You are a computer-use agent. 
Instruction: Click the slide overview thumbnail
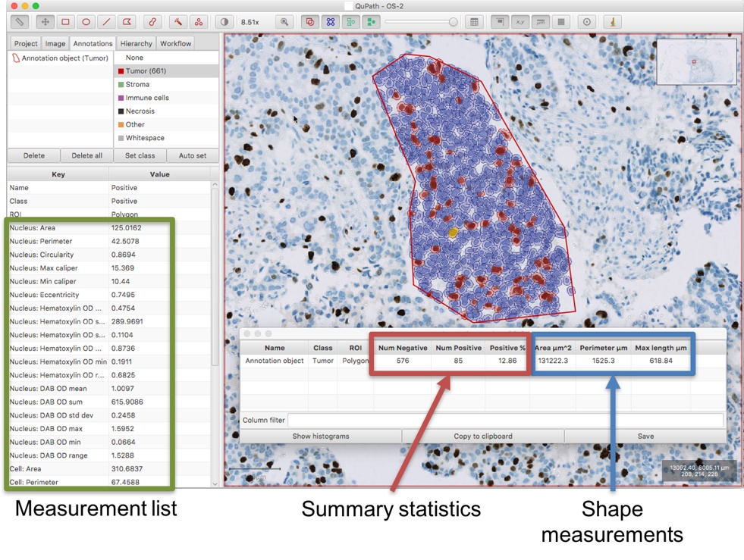[696, 62]
